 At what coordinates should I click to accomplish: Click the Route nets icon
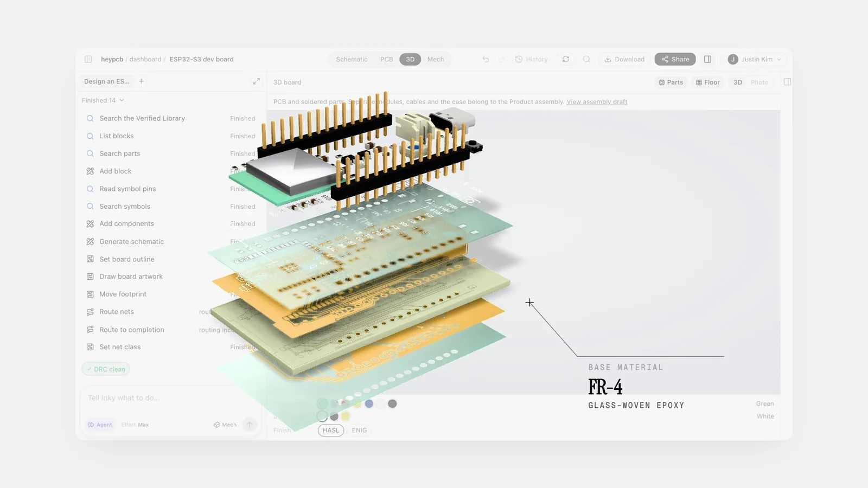coord(90,312)
